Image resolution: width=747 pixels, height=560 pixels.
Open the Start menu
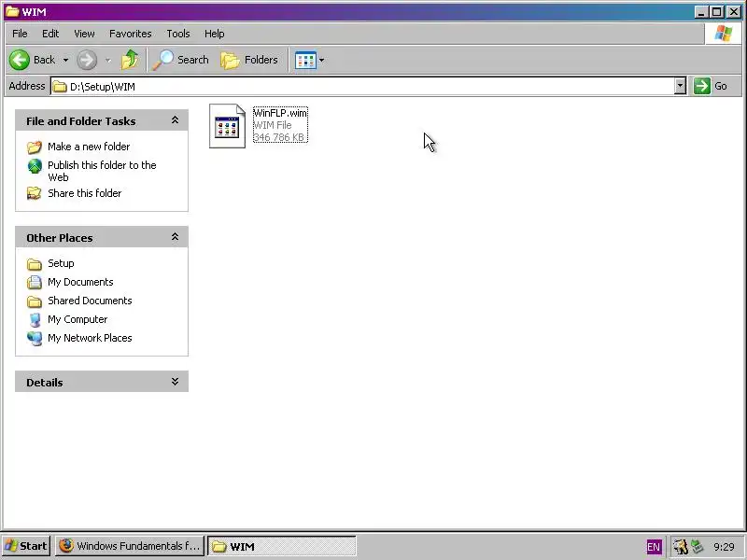[26, 546]
